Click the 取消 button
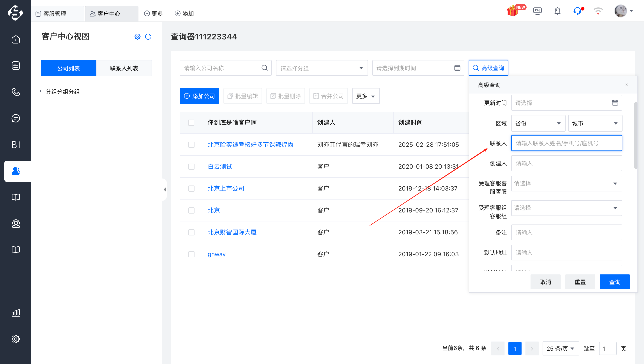The height and width of the screenshot is (364, 644). pos(545,282)
